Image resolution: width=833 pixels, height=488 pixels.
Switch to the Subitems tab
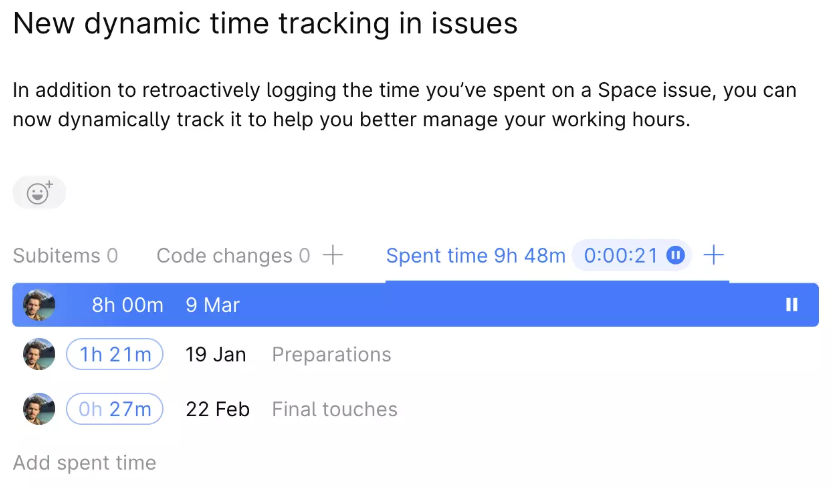tap(65, 256)
